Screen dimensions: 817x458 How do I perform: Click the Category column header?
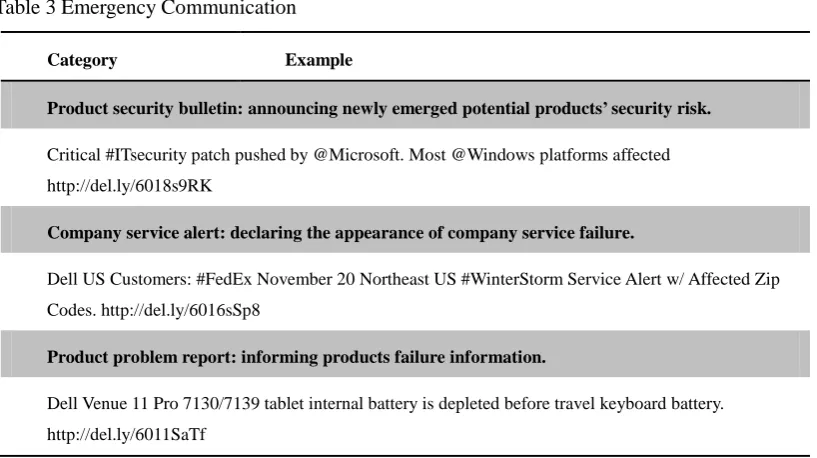(82, 60)
